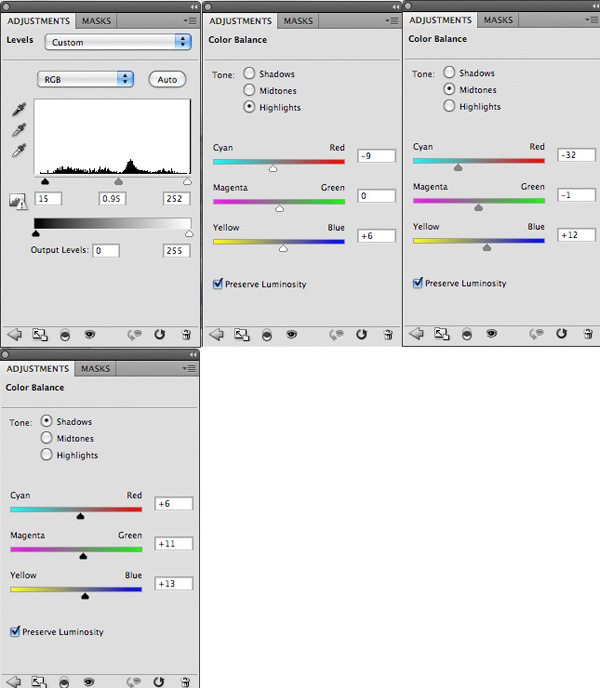
Task: Click the Cyan-Red value field showing -32
Action: [x=576, y=155]
